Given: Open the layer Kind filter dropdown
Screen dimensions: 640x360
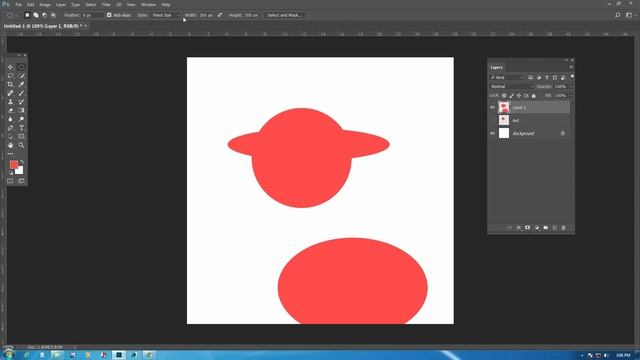Looking at the screenshot, I should click(506, 77).
